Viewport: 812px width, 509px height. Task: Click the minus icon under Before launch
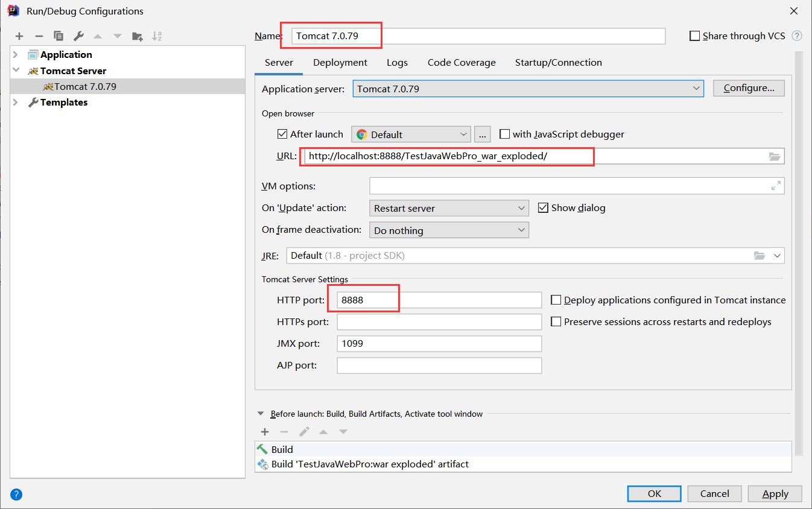284,432
